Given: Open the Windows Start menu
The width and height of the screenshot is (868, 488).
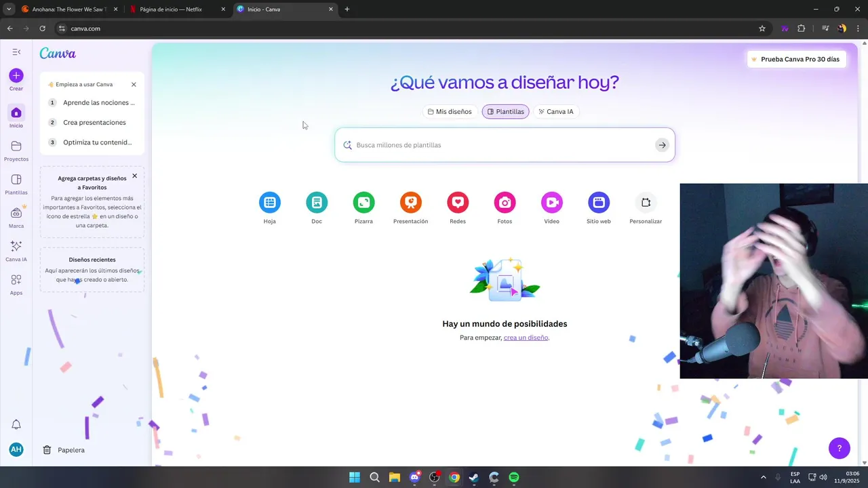Looking at the screenshot, I should [355, 477].
